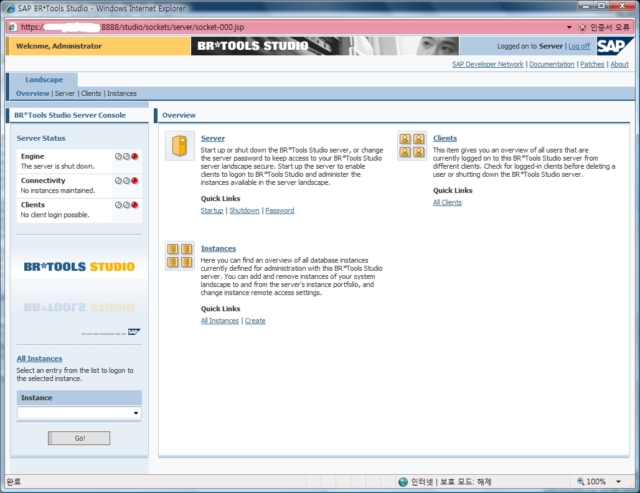Screen dimensions: 640x493
Task: Click the Internet zone globe icon
Action: (x=403, y=482)
